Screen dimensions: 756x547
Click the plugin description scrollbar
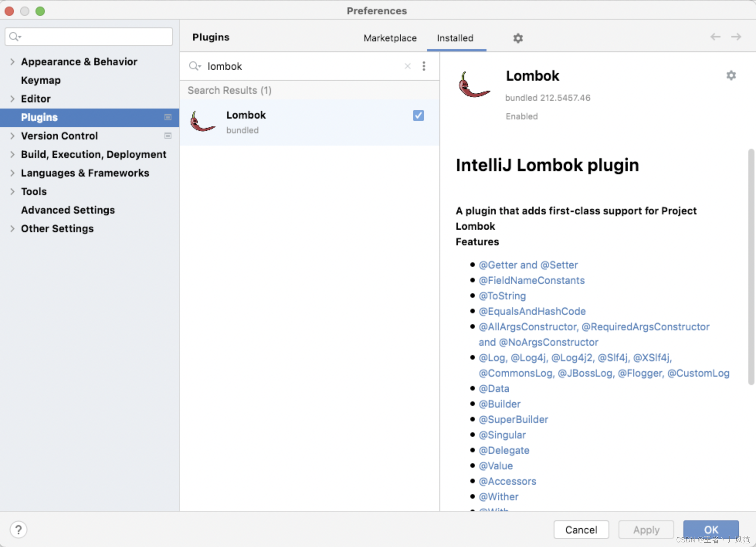point(751,267)
